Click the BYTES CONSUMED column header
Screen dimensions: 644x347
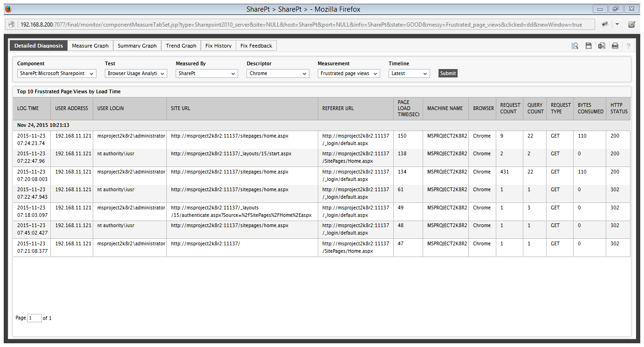pos(590,108)
